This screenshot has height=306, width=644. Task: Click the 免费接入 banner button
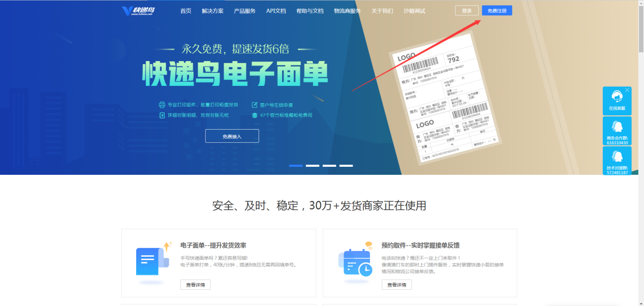[x=232, y=136]
